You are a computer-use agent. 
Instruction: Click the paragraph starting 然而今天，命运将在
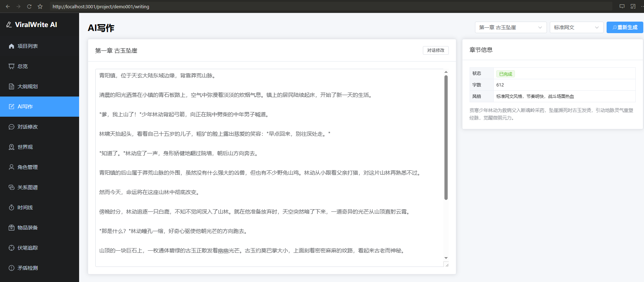pyautogui.click(x=150, y=192)
